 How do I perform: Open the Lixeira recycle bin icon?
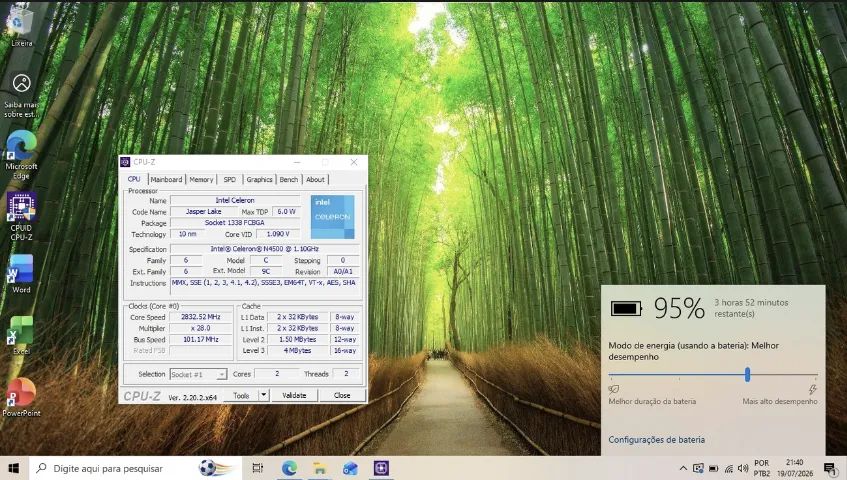click(x=21, y=24)
